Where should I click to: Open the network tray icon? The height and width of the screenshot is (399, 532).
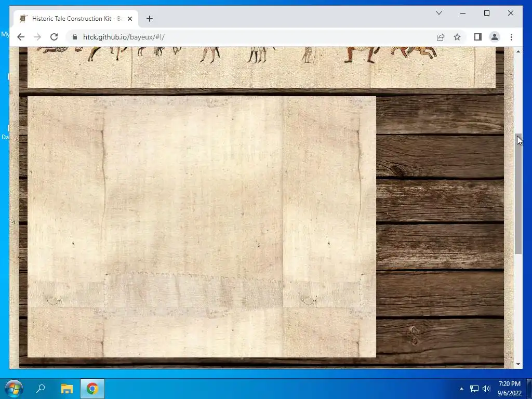(x=474, y=389)
